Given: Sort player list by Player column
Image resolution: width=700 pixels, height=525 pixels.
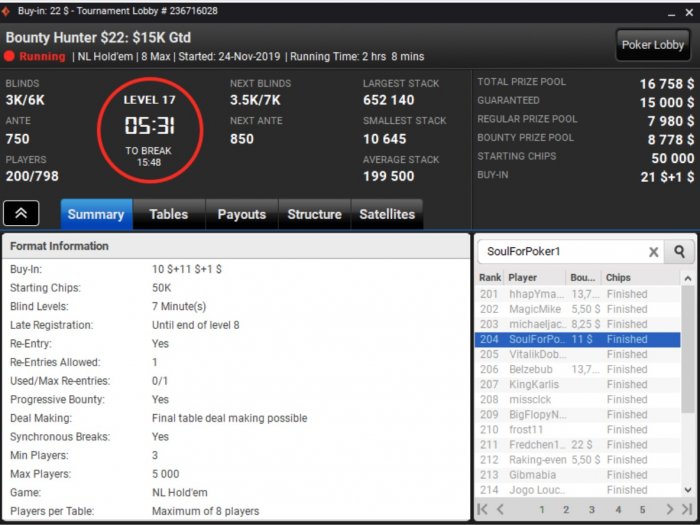Looking at the screenshot, I should point(535,278).
